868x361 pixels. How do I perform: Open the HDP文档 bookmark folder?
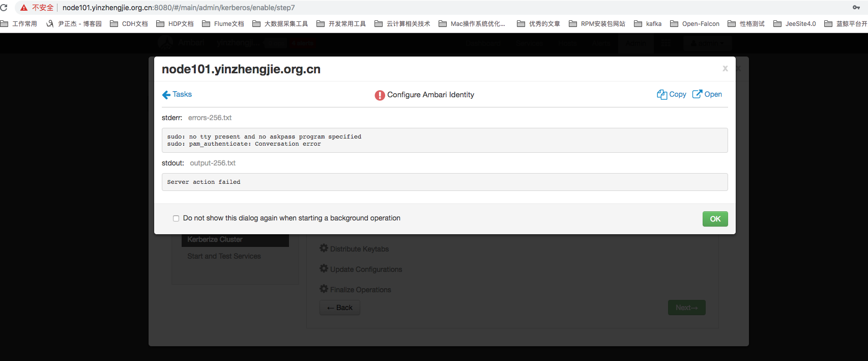tap(175, 24)
